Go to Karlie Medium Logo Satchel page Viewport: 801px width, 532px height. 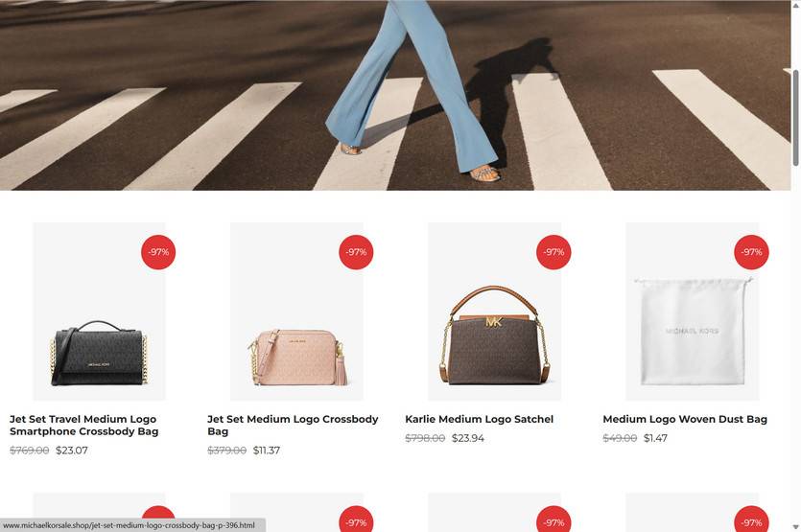click(x=480, y=419)
